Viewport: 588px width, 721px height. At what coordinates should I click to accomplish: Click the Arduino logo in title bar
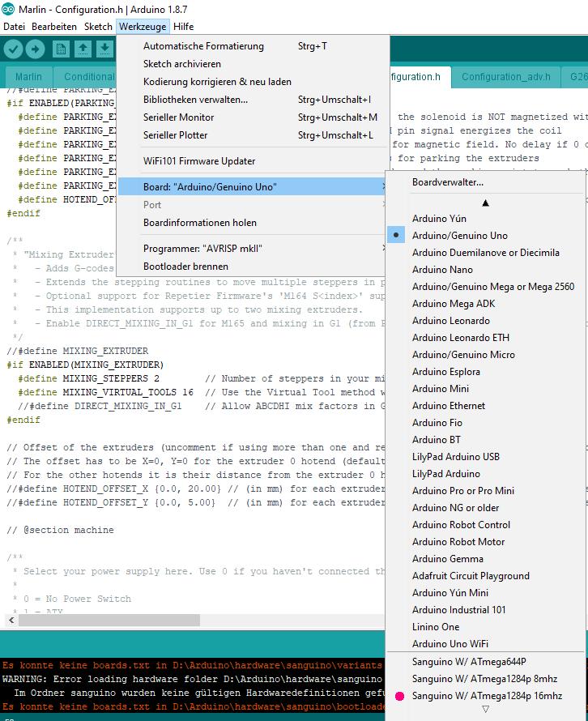point(8,9)
